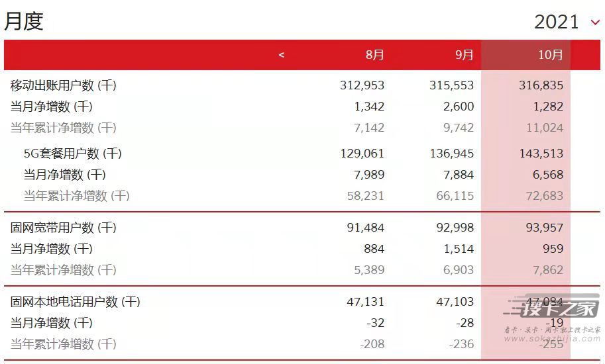The height and width of the screenshot is (364, 605).
Task: Click the October value 316,835
Action: pos(541,85)
